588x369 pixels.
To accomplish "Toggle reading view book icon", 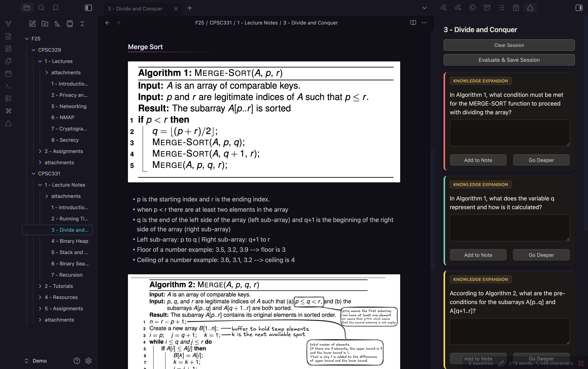I will coord(413,23).
